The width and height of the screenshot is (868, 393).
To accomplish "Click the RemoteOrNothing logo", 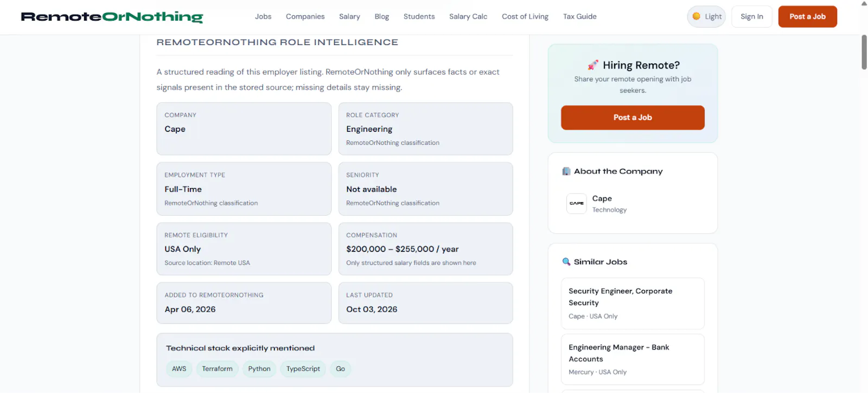I will point(112,17).
